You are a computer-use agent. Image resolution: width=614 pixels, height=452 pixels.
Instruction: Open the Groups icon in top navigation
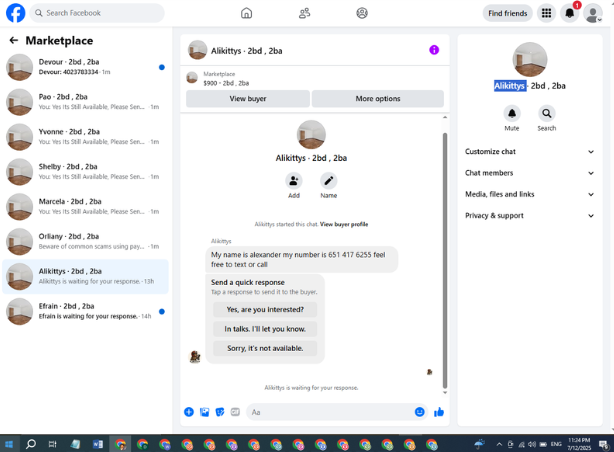(362, 13)
